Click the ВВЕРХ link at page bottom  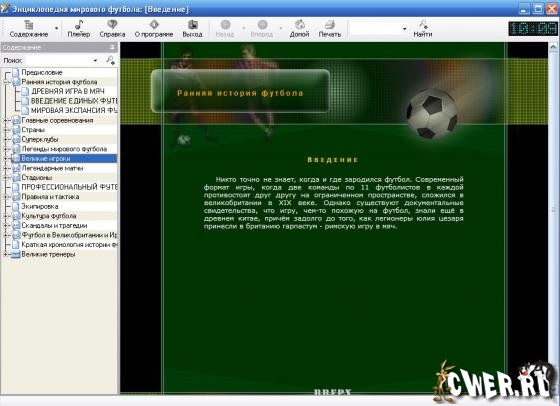(332, 392)
